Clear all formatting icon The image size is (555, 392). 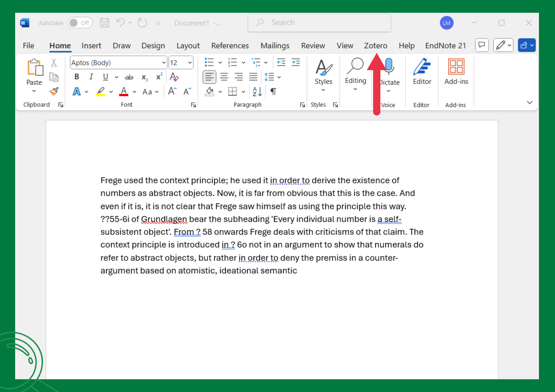174,77
